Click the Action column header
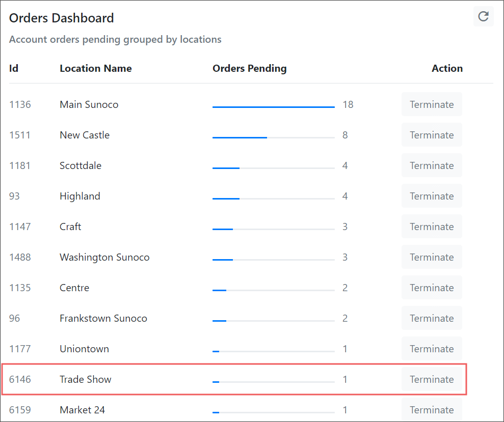The image size is (504, 422). point(447,68)
